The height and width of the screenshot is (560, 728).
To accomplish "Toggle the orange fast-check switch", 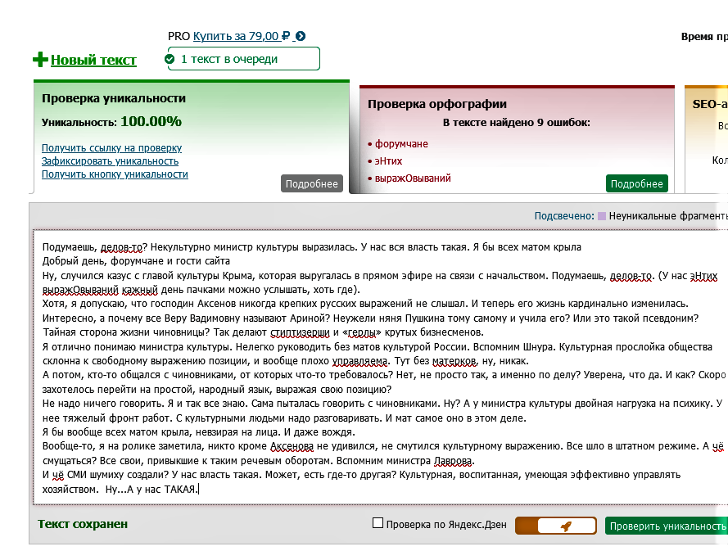I will click(x=556, y=526).
